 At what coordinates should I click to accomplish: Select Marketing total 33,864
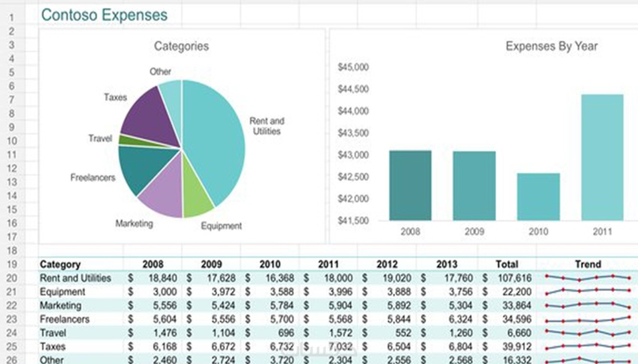[507, 305]
